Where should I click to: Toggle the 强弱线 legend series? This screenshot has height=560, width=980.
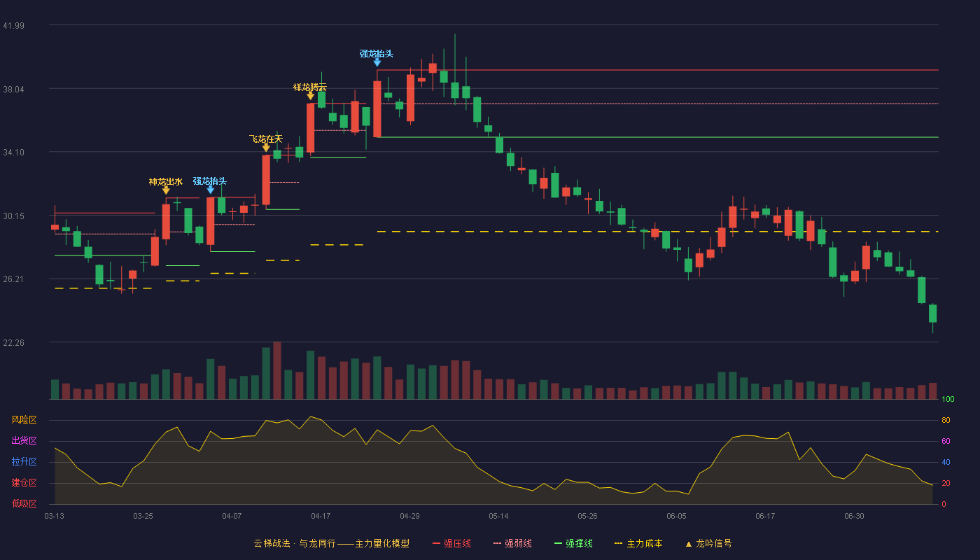(x=512, y=543)
